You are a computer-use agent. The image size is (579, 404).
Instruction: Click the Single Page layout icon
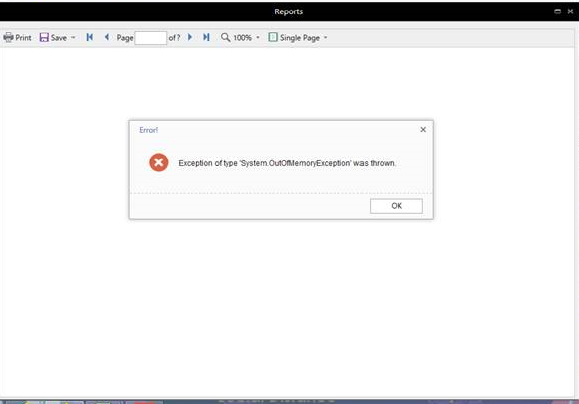click(x=273, y=37)
